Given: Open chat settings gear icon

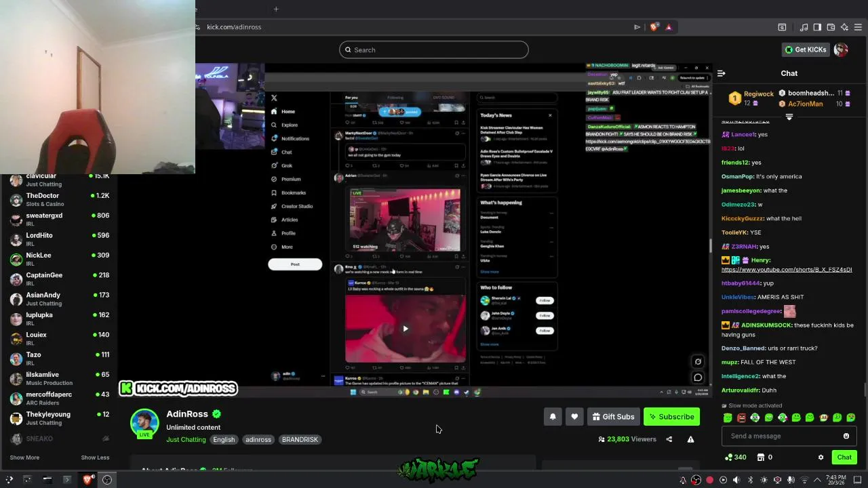Looking at the screenshot, I should [x=821, y=457].
